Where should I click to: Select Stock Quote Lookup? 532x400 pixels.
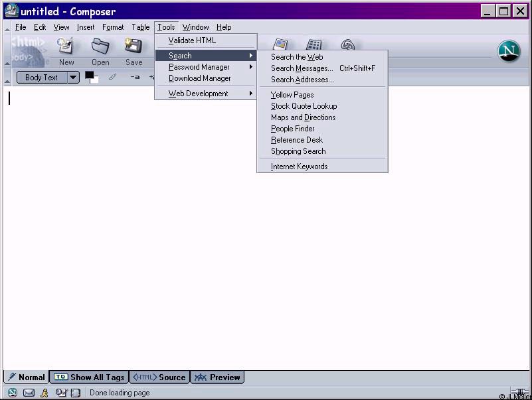tap(322, 106)
